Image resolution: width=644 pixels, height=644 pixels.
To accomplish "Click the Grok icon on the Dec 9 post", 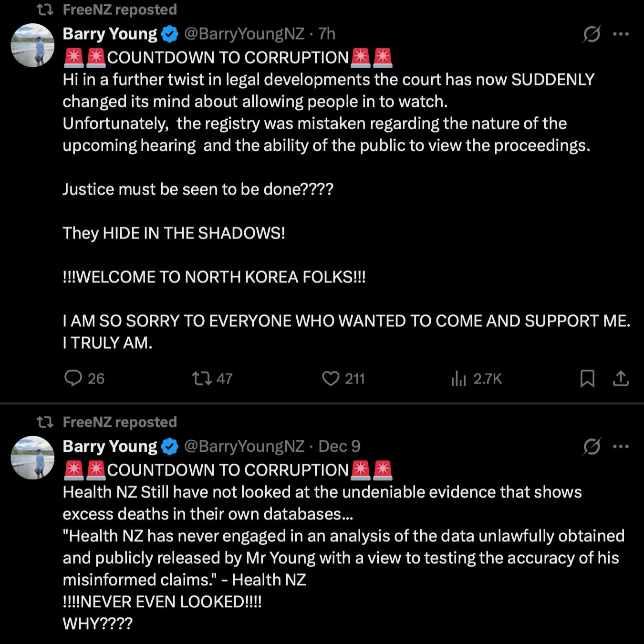I will 592,447.
